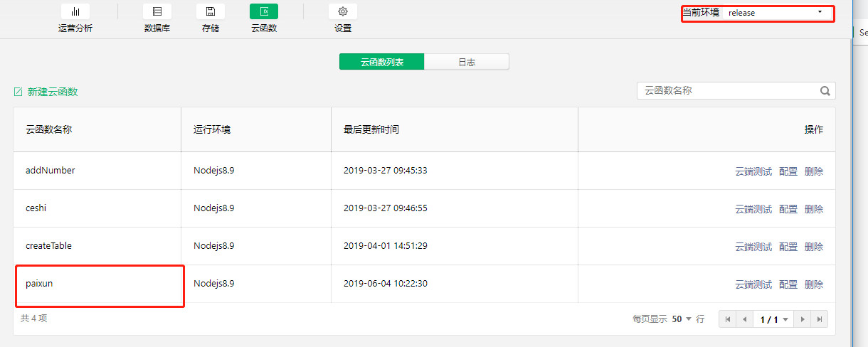The width and height of the screenshot is (868, 347).
Task: Select the ceshi function row
Action: pyautogui.click(x=424, y=208)
